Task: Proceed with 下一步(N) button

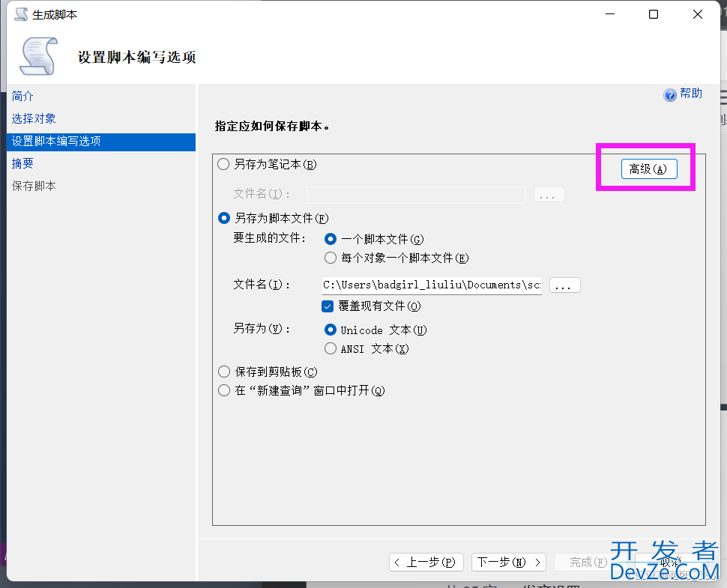Action: point(509,563)
